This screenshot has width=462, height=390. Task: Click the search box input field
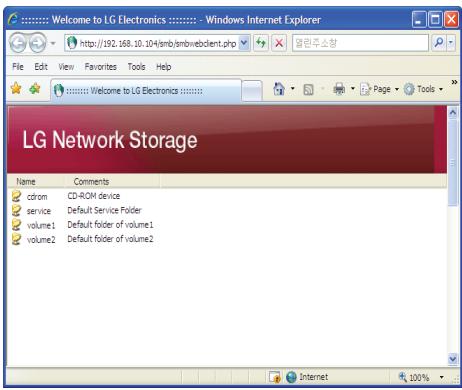(360, 43)
